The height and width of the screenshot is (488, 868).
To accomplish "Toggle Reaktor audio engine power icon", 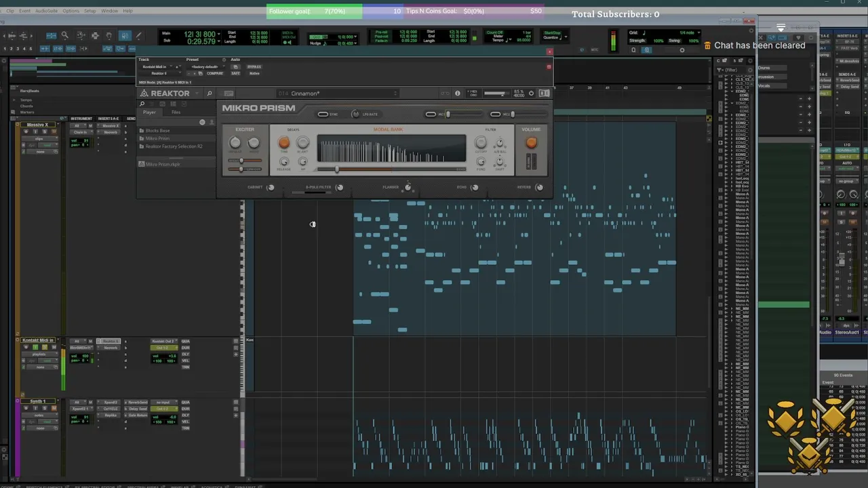I will [x=531, y=94].
